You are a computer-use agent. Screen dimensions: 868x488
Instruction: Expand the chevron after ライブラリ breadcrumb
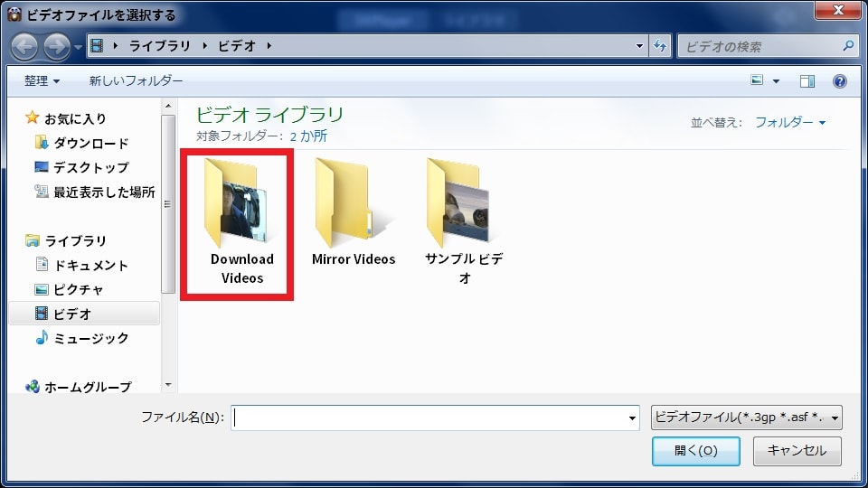click(x=205, y=46)
